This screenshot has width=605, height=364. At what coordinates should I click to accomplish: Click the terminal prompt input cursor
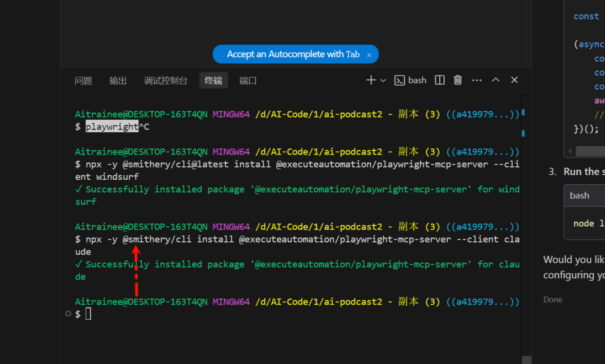pos(88,314)
